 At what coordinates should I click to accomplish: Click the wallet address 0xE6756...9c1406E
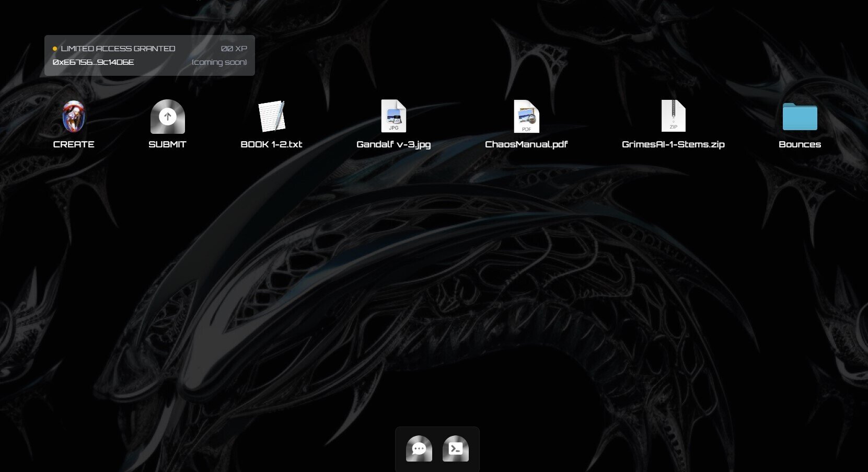[94, 62]
